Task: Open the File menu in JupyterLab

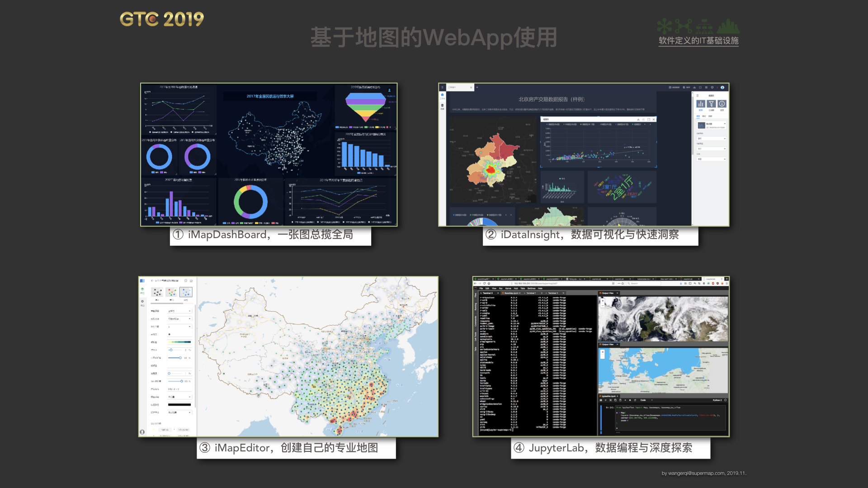Action: click(x=481, y=288)
